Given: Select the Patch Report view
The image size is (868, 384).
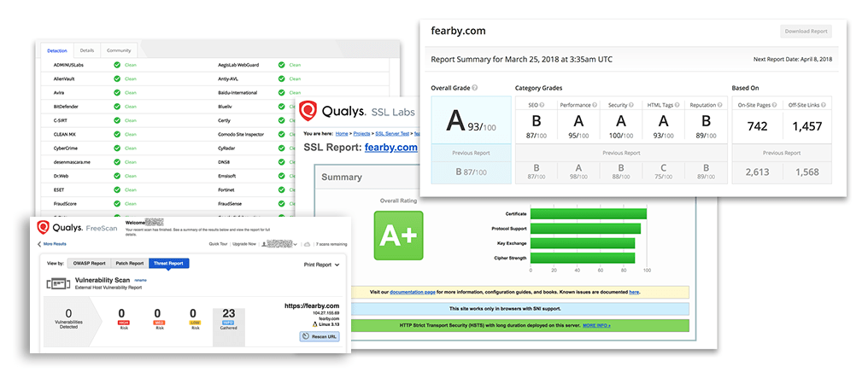Looking at the screenshot, I should (128, 264).
